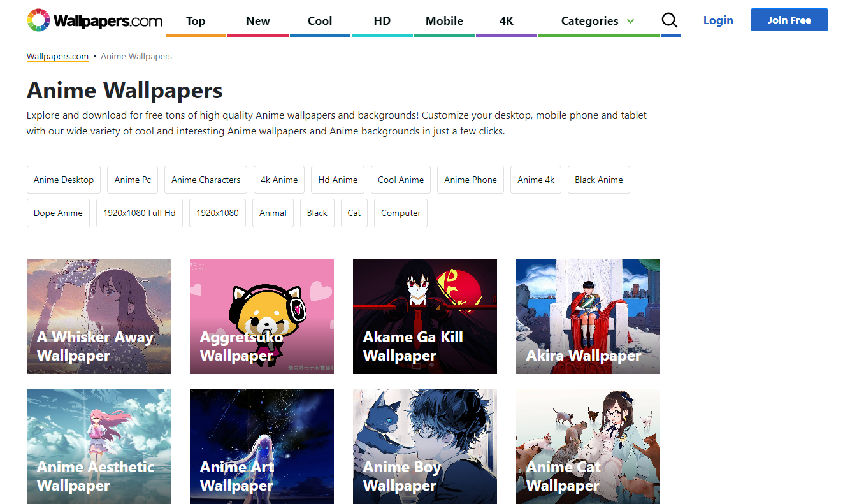Viewport: 843px width, 504px height.
Task: Follow the Wallpapers.com breadcrumb link
Action: [57, 56]
